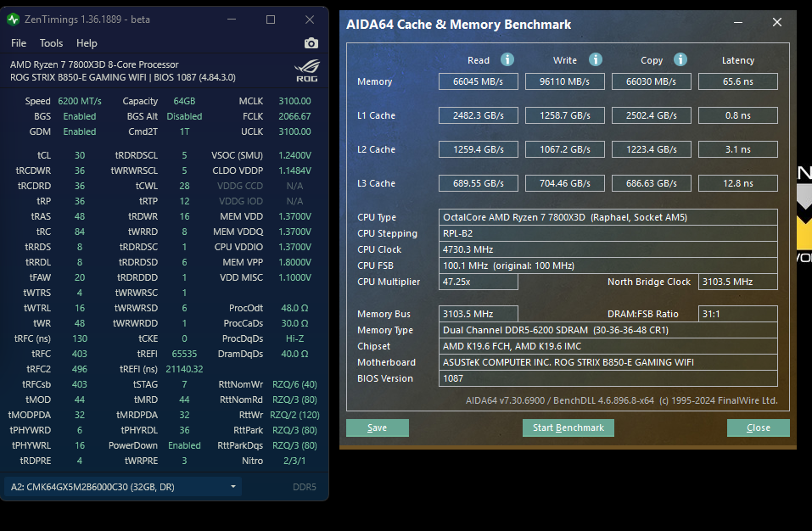The width and height of the screenshot is (812, 531).
Task: Click the PowerDown value Enabled
Action: click(x=184, y=445)
